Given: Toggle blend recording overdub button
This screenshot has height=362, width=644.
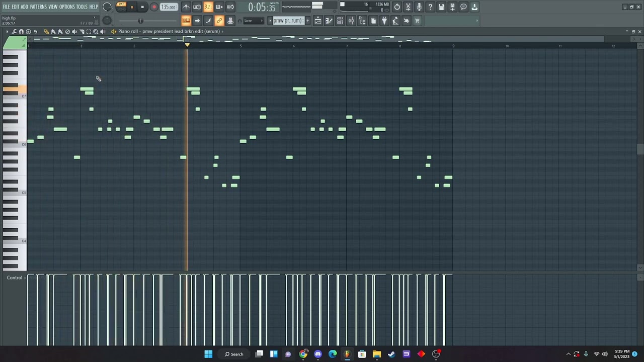Looking at the screenshot, I should (219, 7).
